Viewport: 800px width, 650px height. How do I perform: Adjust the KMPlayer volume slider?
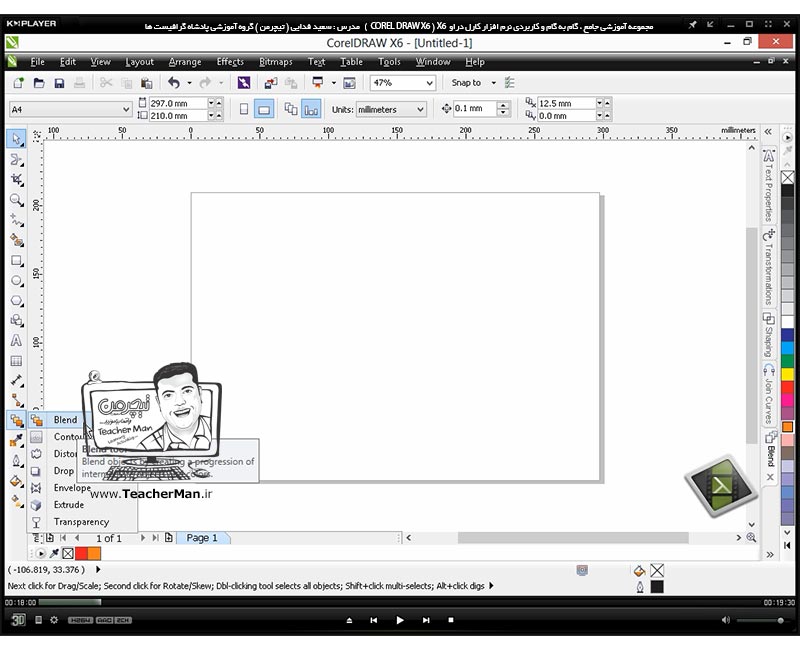[x=763, y=620]
